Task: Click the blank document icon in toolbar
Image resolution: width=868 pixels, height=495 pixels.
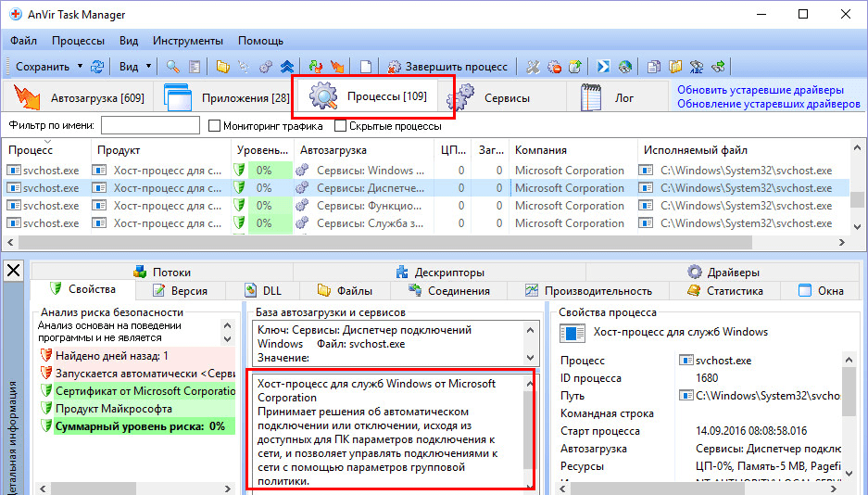Action: click(x=366, y=67)
